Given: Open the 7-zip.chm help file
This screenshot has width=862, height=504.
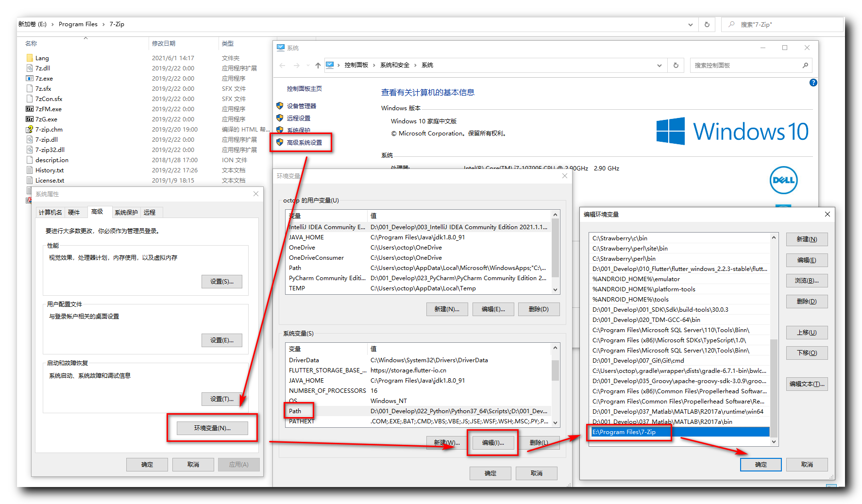Looking at the screenshot, I should 48,129.
